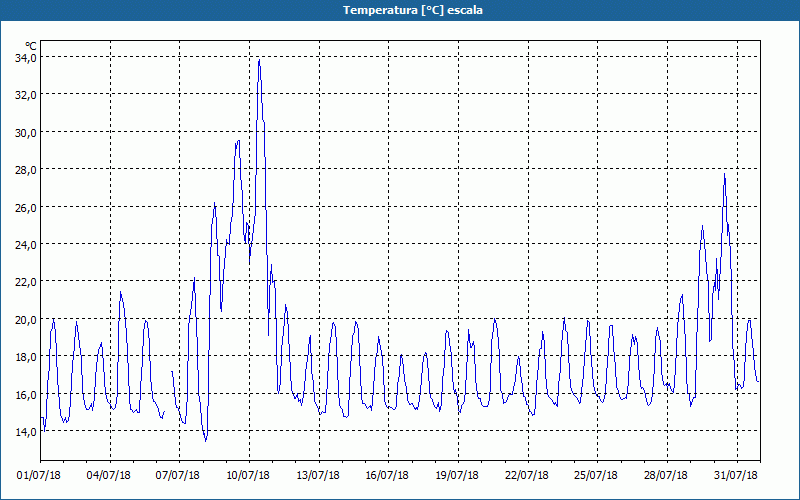The width and height of the screenshot is (800, 500).
Task: Click the 04/07/18 date label
Action: click(108, 475)
